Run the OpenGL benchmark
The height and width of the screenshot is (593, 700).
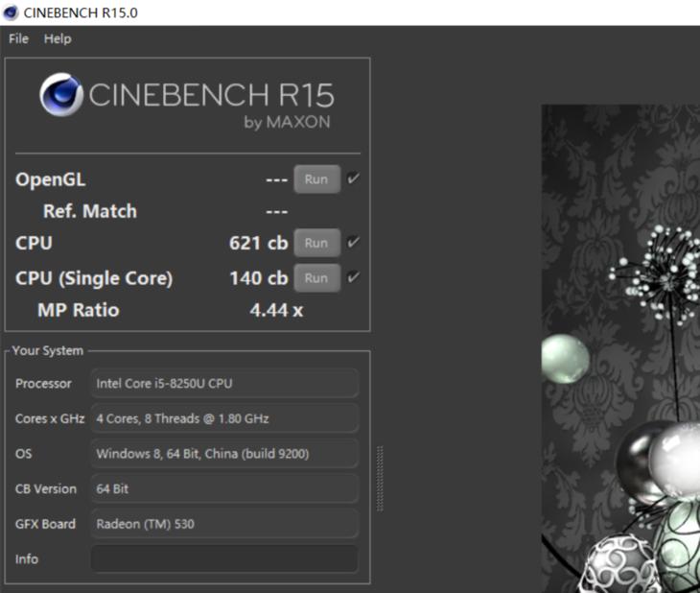tap(316, 179)
